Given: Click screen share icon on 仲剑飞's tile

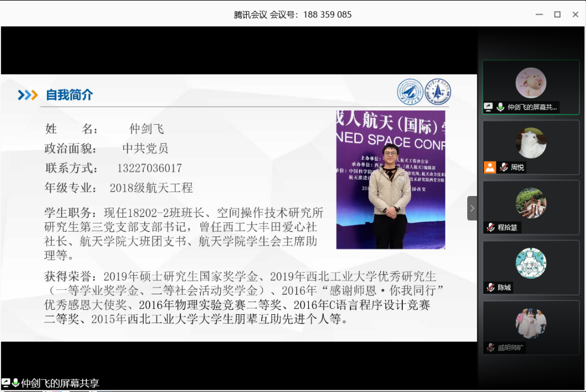Looking at the screenshot, I should [488, 107].
